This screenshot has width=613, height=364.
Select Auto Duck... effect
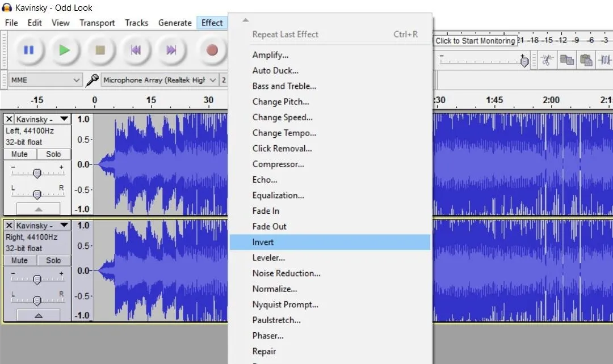(330, 71)
